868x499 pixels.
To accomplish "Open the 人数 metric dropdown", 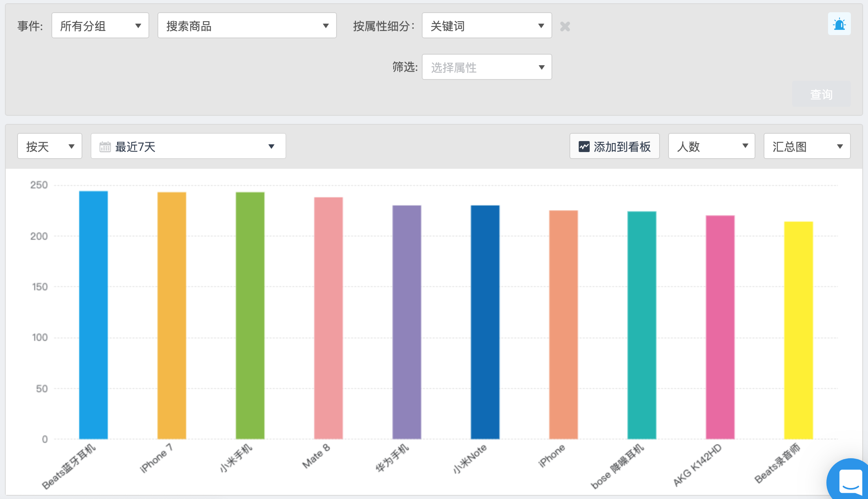I will (x=711, y=146).
